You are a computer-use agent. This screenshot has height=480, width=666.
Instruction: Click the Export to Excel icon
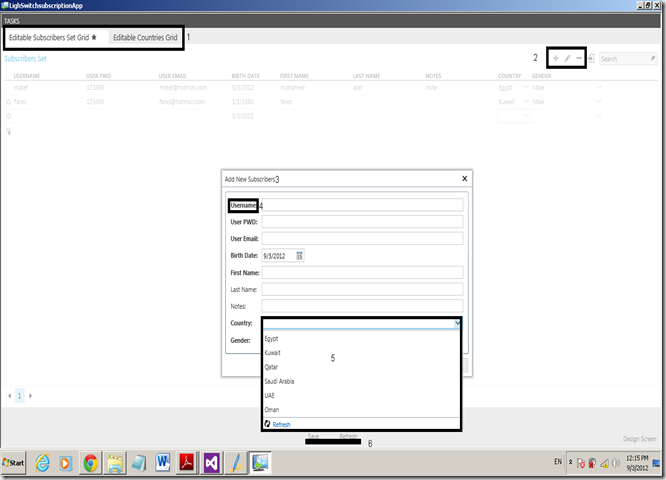(x=591, y=59)
